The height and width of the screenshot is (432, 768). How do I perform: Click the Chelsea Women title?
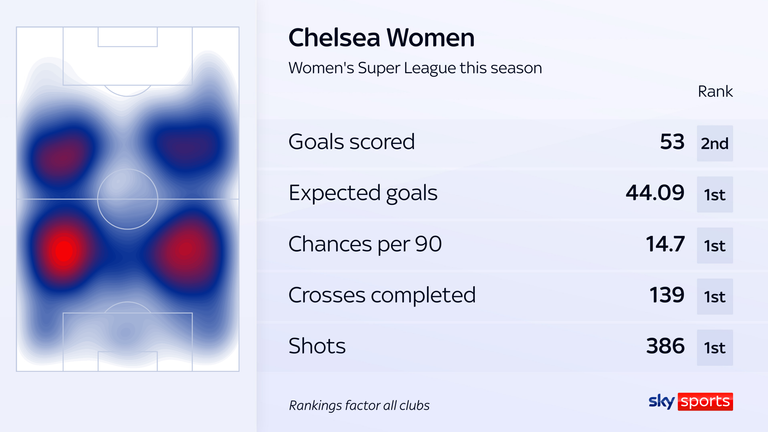(x=381, y=38)
